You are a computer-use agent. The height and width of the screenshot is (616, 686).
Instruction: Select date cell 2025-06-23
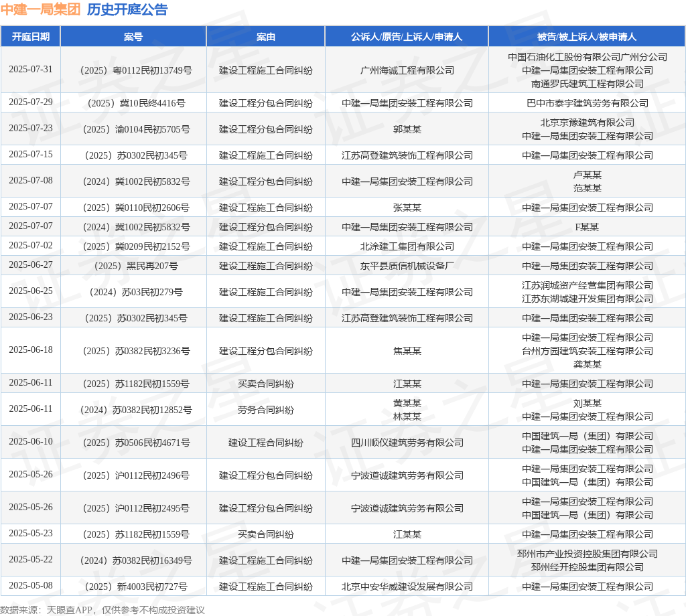(31, 317)
